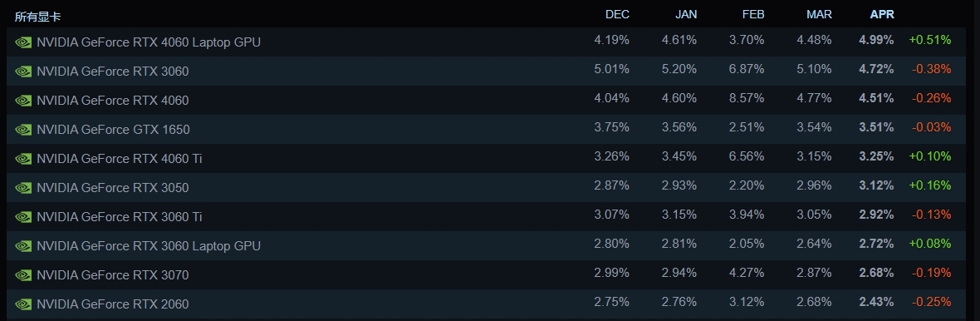
Task: Select the DEC column header
Action: click(x=618, y=14)
